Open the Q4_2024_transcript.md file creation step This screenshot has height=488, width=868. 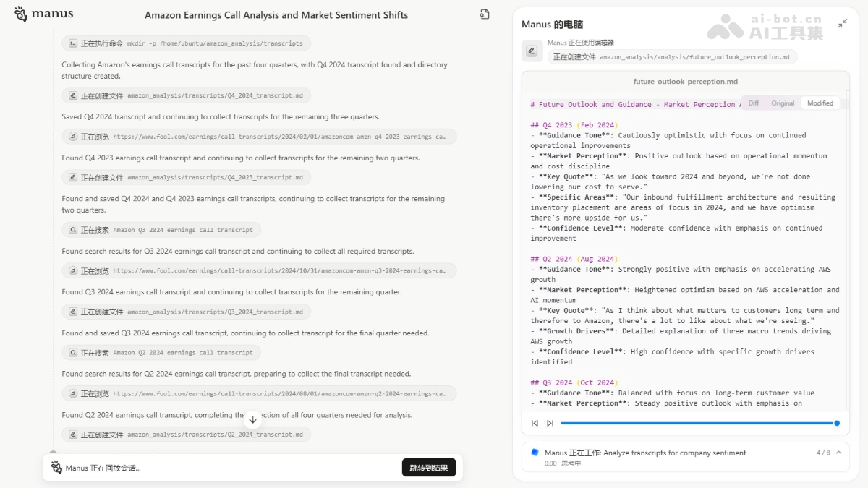186,95
